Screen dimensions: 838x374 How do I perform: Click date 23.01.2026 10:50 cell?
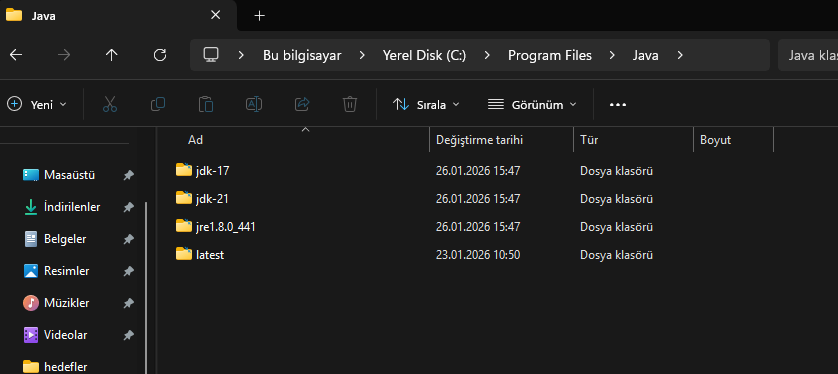478,255
